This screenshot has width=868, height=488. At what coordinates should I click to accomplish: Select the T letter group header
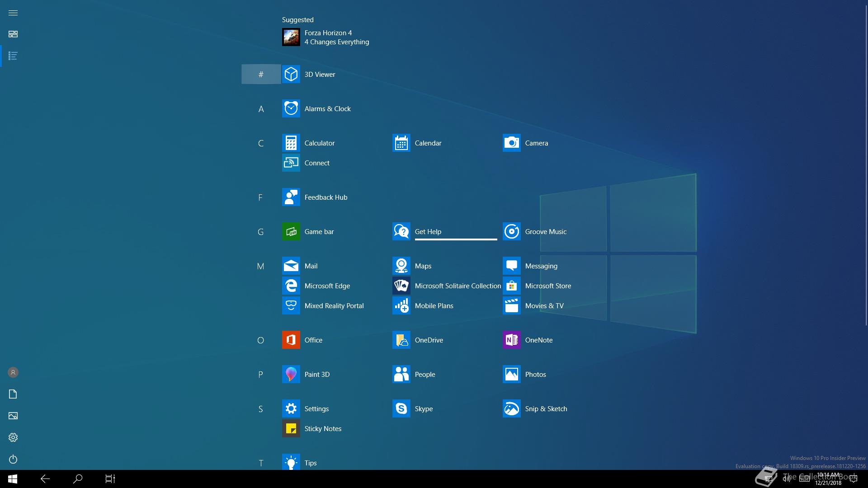(261, 462)
